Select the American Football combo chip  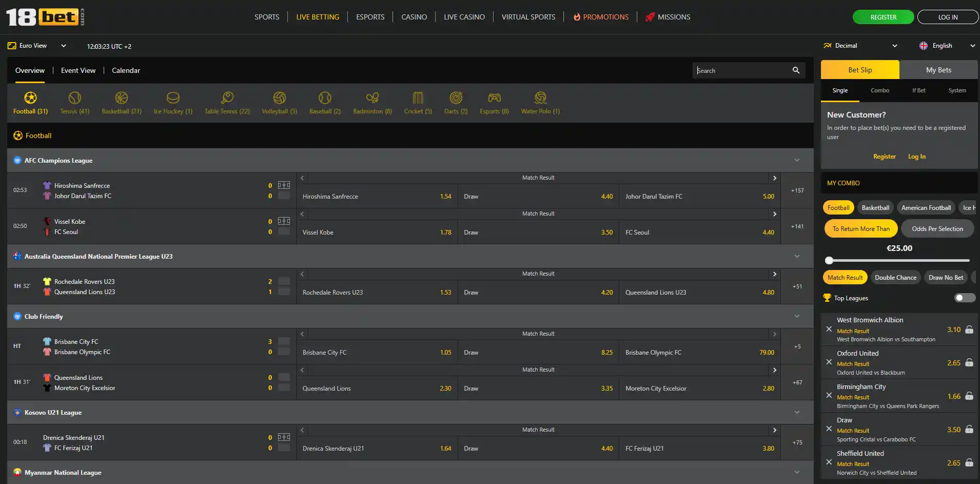926,208
